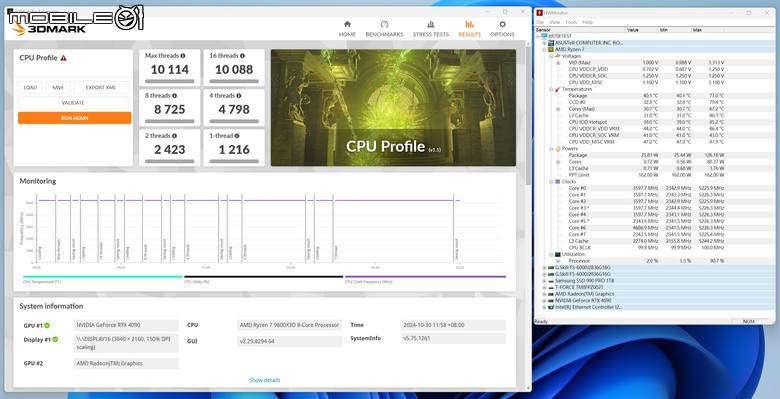780x399 pixels.
Task: Click the Voltages lightning icon in HWMonitor
Action: click(x=558, y=56)
